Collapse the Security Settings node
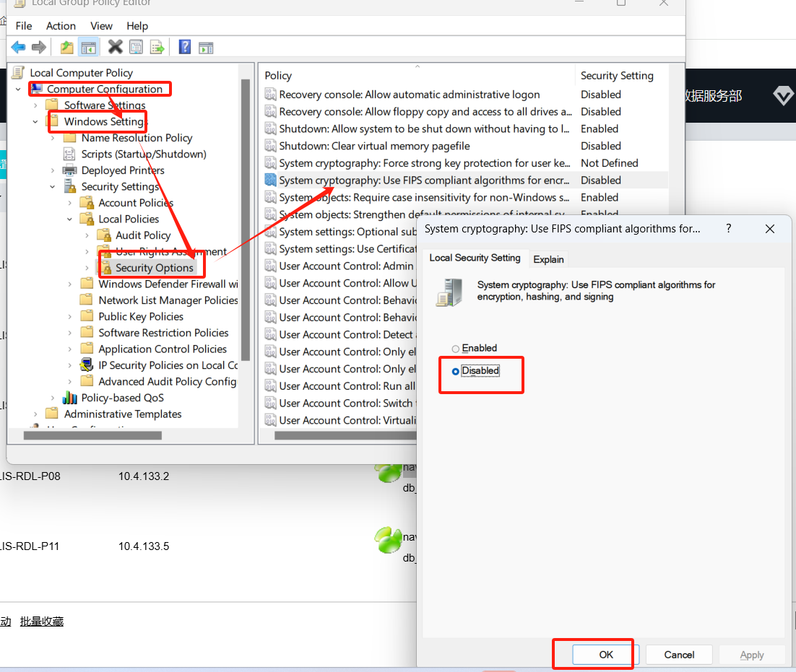Viewport: 796px width, 672px height. (53, 187)
